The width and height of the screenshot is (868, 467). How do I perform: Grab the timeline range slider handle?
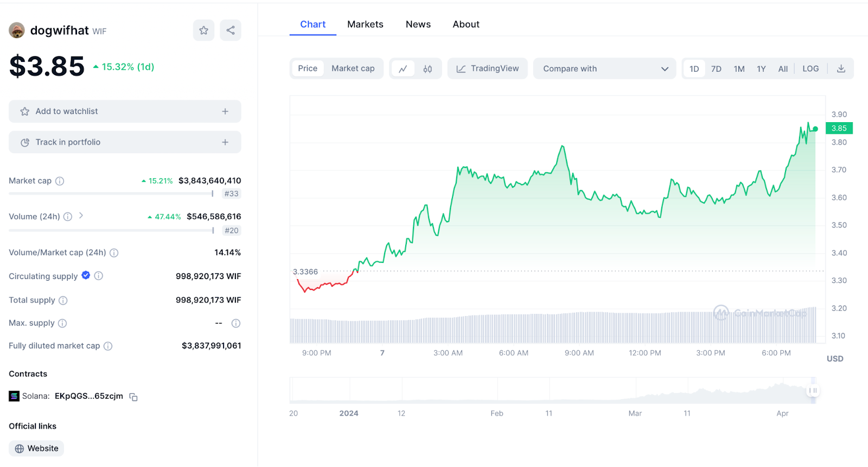point(813,390)
